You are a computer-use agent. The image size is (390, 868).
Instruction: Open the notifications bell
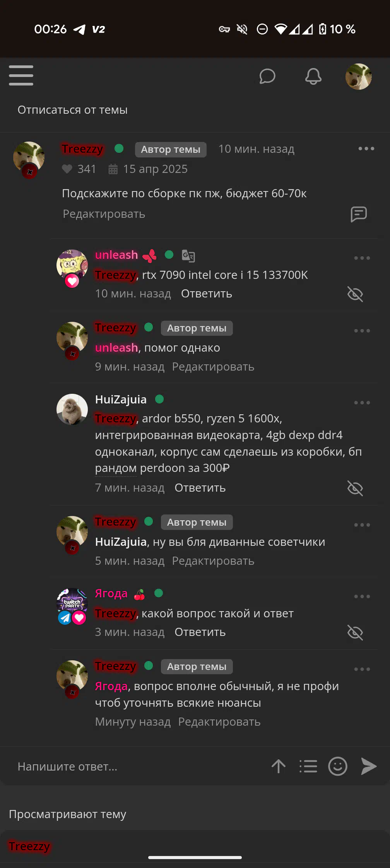click(x=313, y=76)
